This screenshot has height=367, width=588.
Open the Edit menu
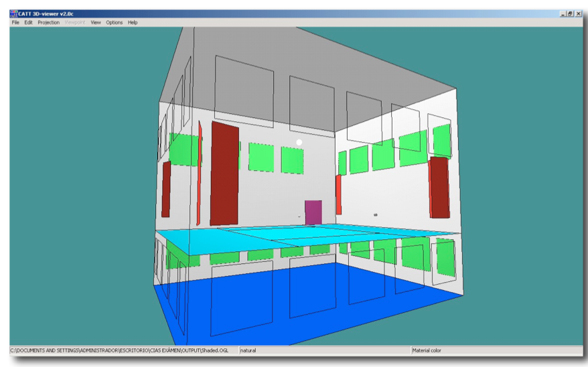pos(28,23)
